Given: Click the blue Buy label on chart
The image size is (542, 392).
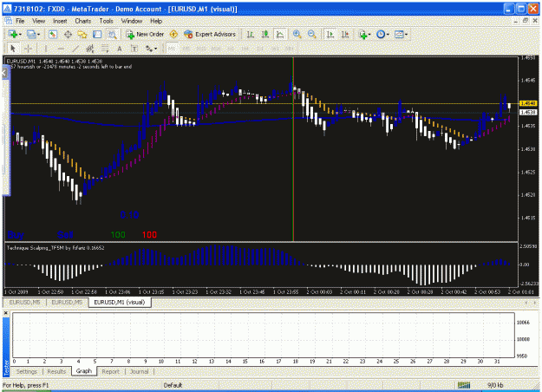Looking at the screenshot, I should tap(16, 235).
